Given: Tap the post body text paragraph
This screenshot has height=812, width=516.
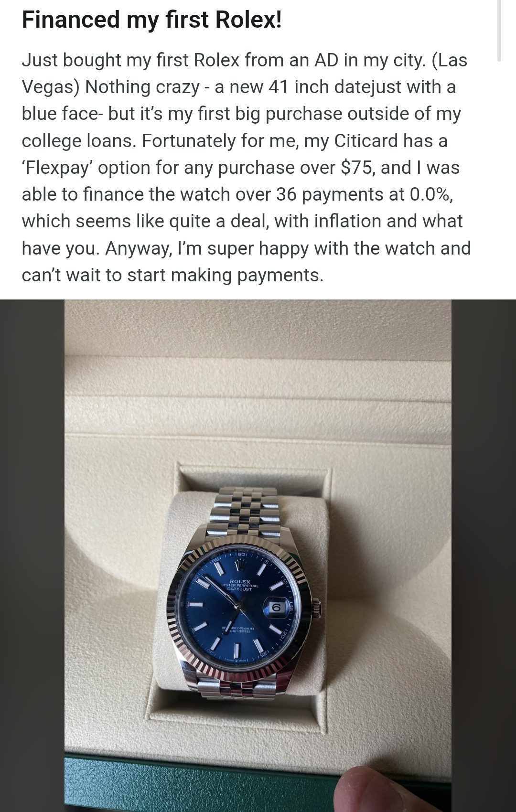Looking at the screenshot, I should tap(246, 167).
